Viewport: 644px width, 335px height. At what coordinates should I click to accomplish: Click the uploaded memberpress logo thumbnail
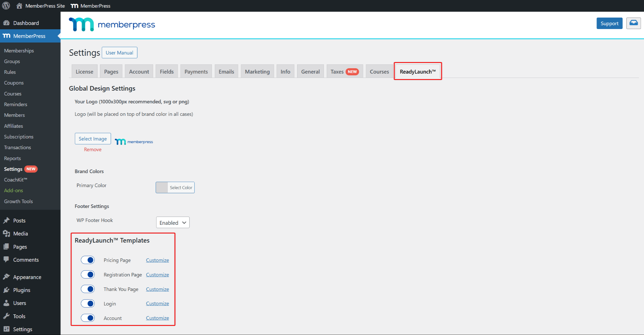(x=134, y=142)
